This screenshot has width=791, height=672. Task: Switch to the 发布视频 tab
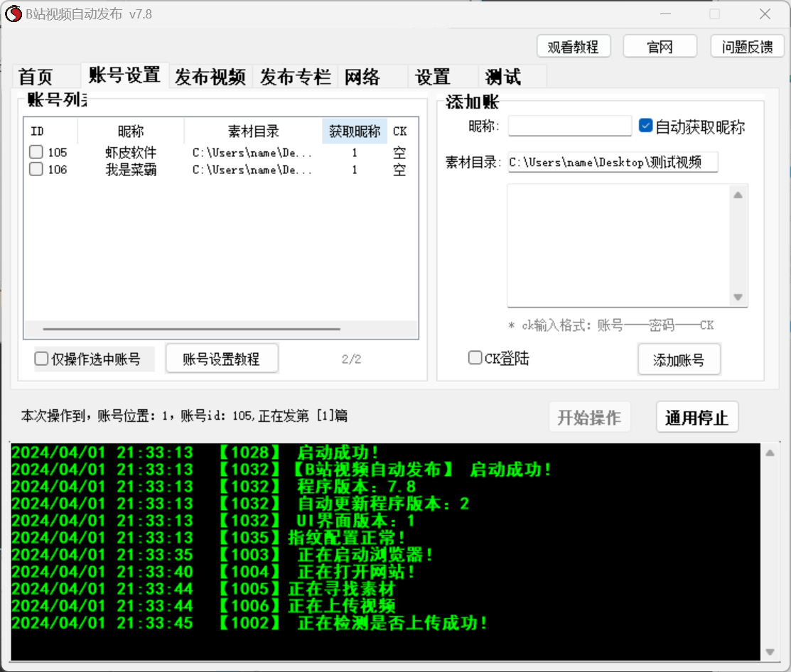pos(210,77)
